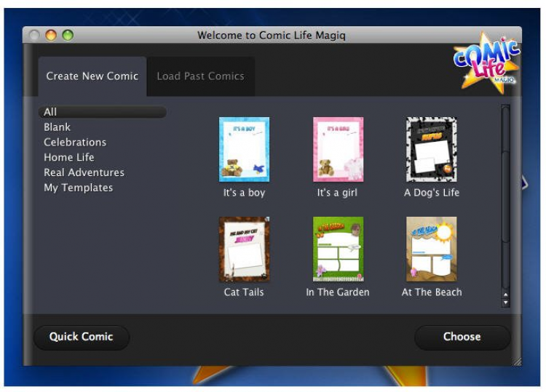Select the Blank category

[x=57, y=127]
